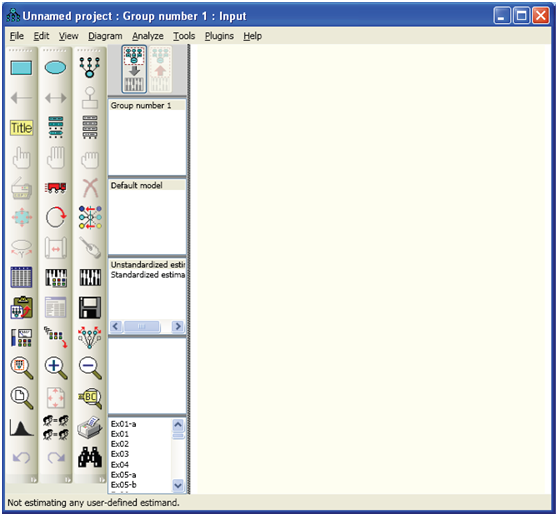Select Default model in models panel

(x=147, y=185)
